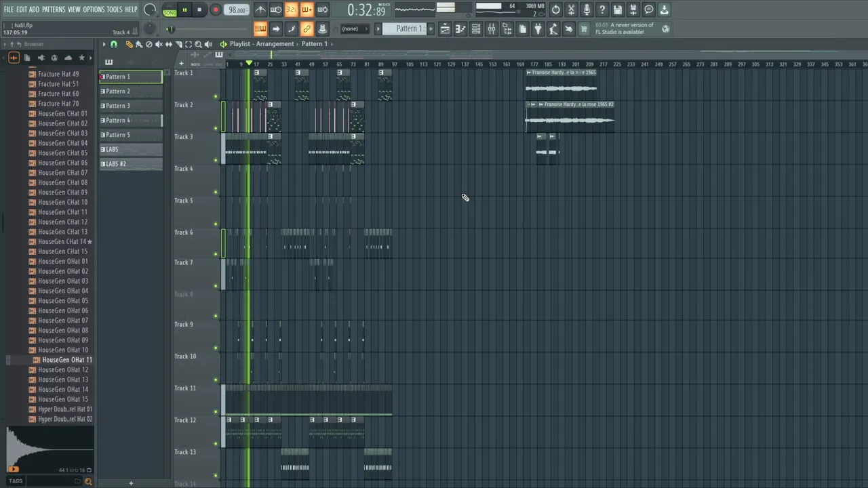
Task: Adjust the main pitch knob
Action: pos(150,29)
